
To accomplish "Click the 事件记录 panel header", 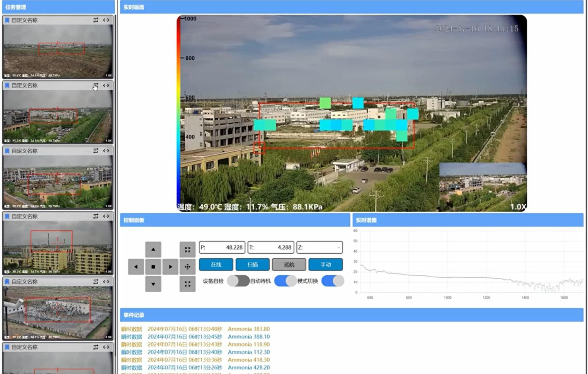I will click(351, 315).
